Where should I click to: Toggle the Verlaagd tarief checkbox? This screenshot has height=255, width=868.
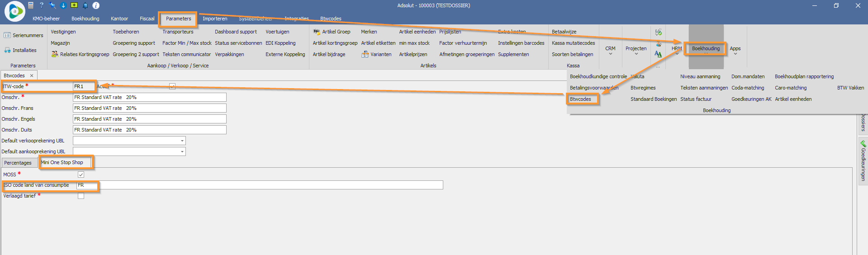[81, 196]
